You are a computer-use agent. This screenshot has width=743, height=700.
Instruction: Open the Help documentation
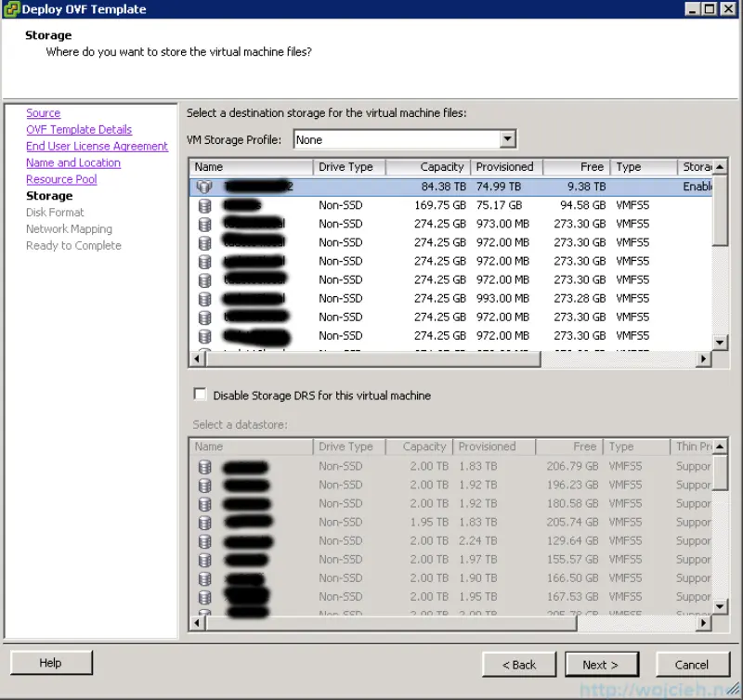51,662
